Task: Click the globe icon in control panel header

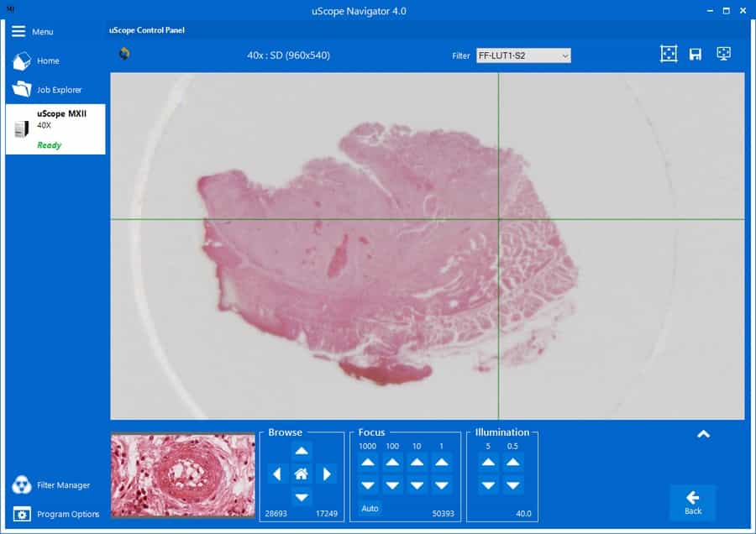Action: (x=124, y=55)
